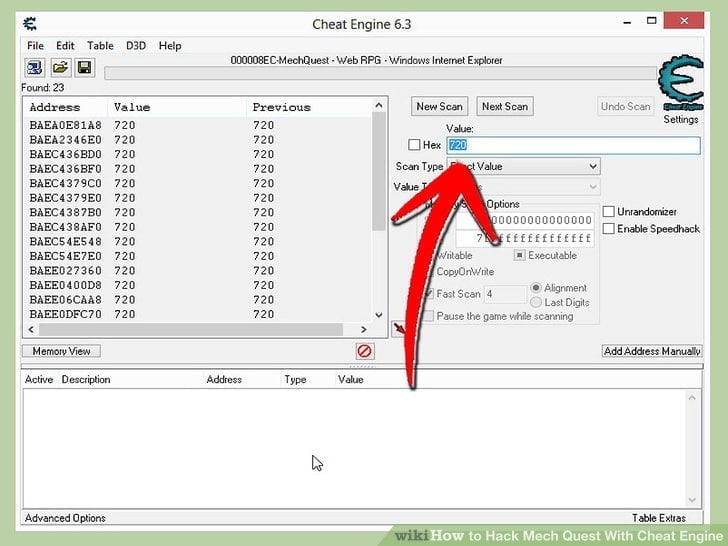The image size is (728, 546).
Task: Select address BAEC54E7E0 row
Action: click(198, 256)
